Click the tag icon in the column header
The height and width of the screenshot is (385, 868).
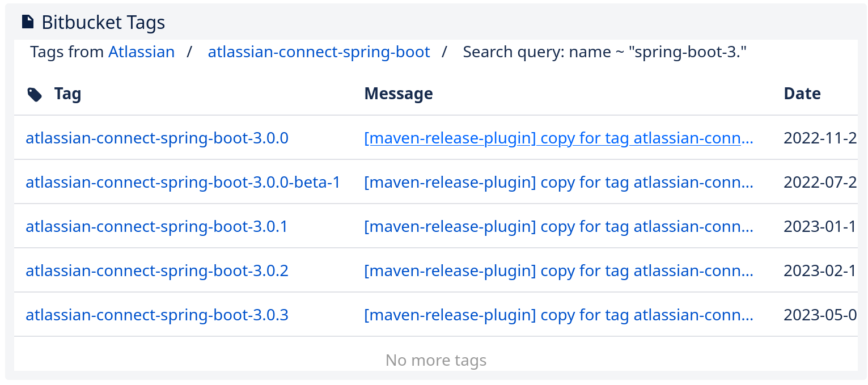[35, 94]
